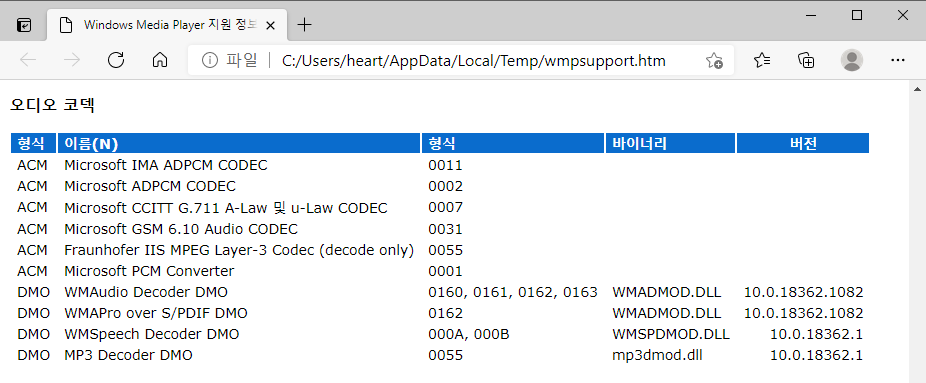Screen dimensions: 926x383
Task: Add this page to favorites star
Action: pos(714,60)
